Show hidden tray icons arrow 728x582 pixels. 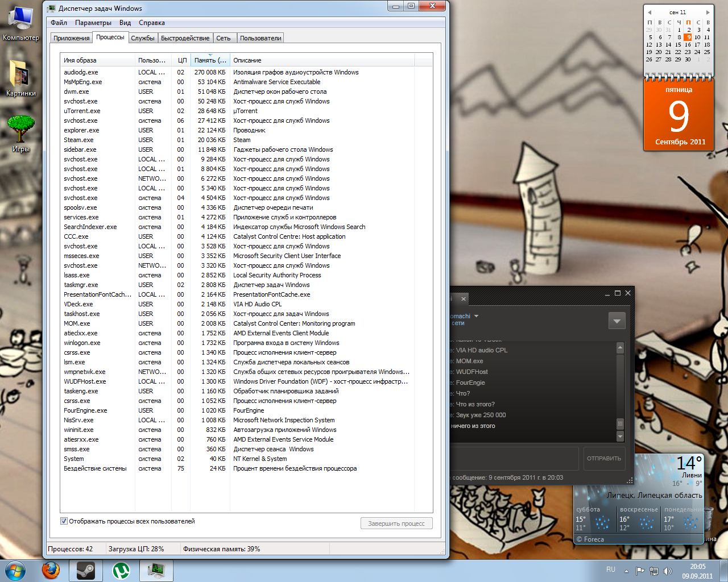tap(626, 571)
